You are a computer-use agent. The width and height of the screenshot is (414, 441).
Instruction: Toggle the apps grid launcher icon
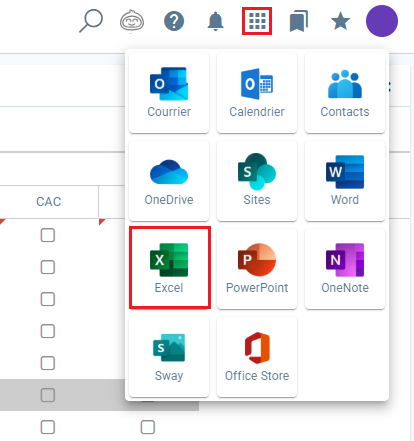click(x=257, y=21)
